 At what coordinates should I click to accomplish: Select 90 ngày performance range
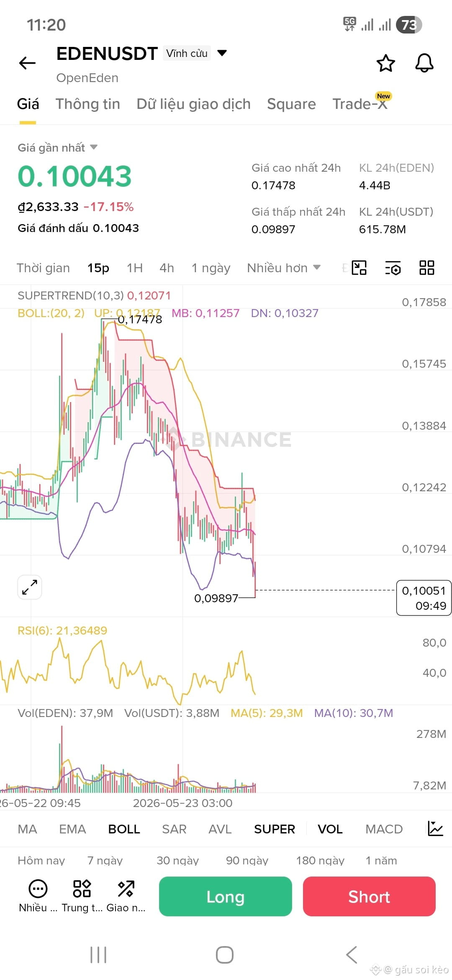pos(247,860)
